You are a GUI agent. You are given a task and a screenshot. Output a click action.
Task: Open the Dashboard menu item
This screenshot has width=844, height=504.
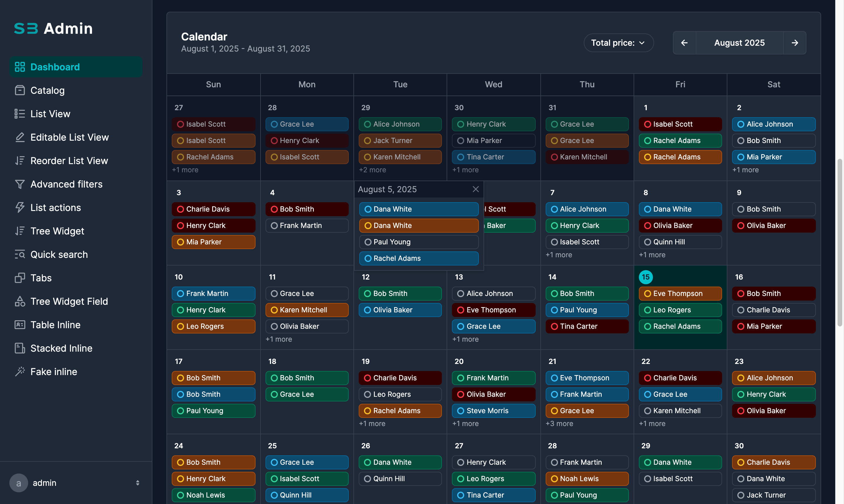(55, 67)
